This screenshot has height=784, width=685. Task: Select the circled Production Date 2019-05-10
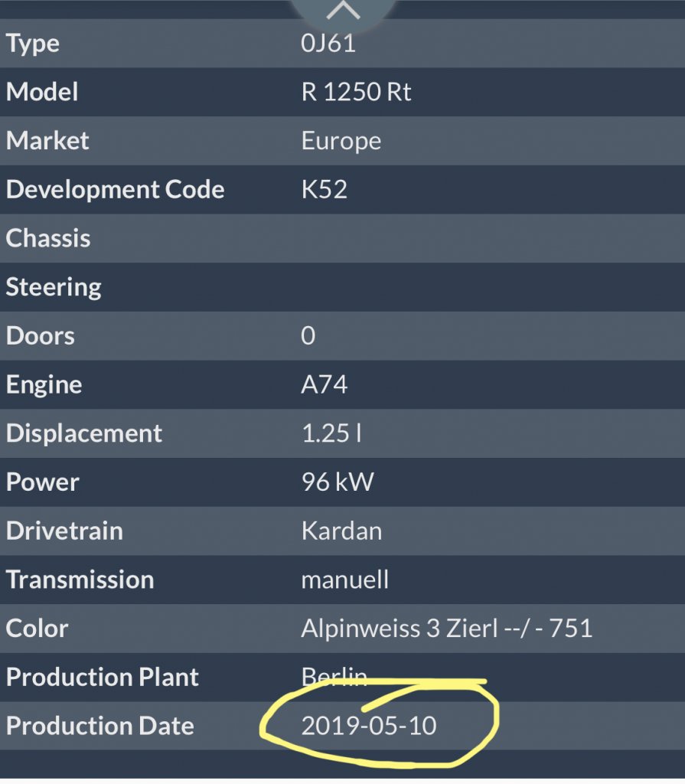click(368, 726)
